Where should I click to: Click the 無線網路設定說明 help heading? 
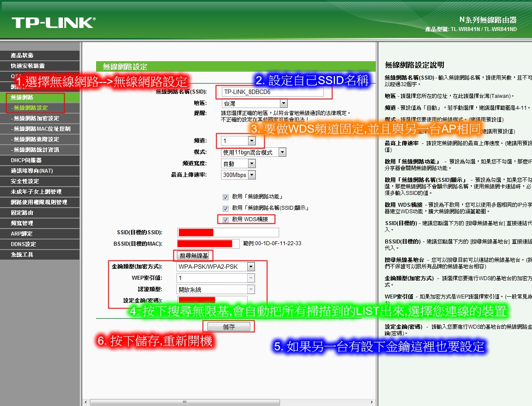pyautogui.click(x=415, y=65)
